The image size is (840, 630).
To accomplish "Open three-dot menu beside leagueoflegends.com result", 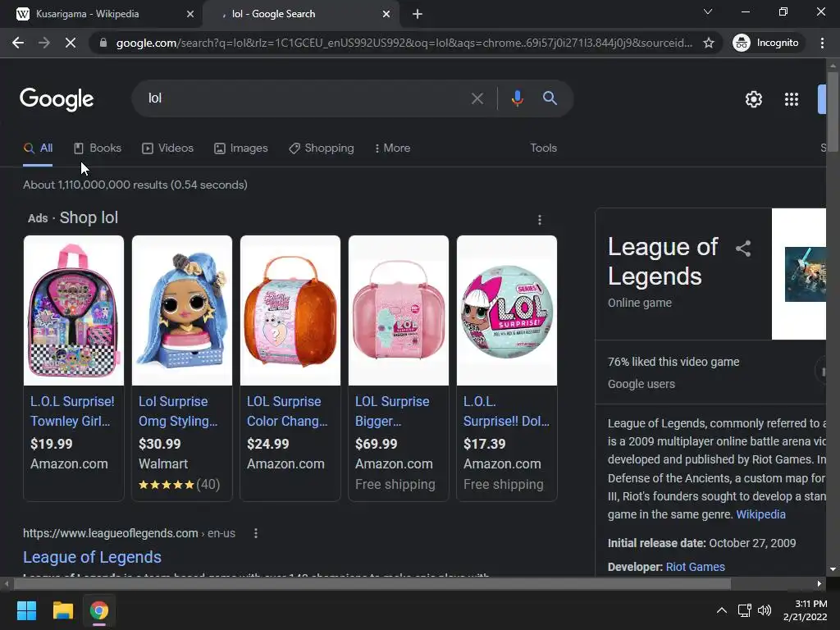I will [256, 533].
